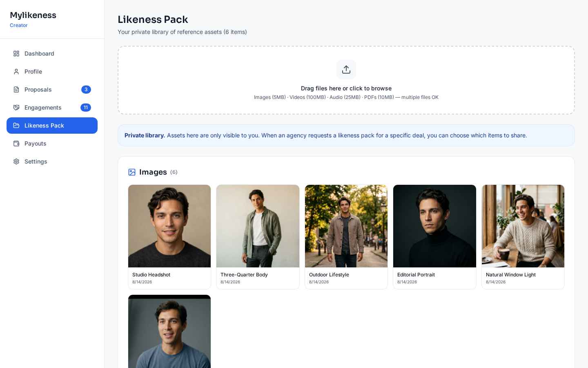
Task: Click 'Drag files here or click to browse'
Action: [x=346, y=88]
